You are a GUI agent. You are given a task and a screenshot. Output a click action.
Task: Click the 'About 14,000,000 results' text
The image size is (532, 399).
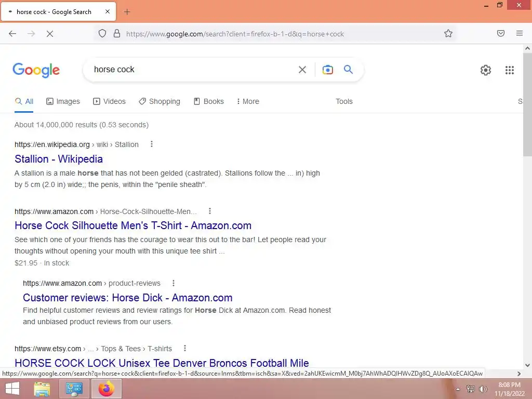(82, 125)
